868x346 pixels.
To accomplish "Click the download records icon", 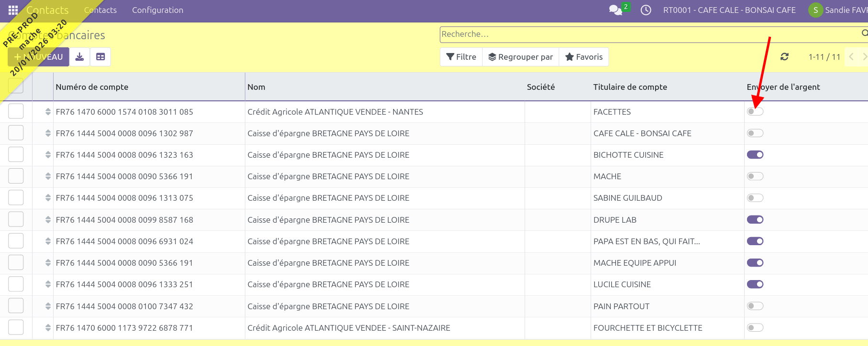I will pos(80,57).
